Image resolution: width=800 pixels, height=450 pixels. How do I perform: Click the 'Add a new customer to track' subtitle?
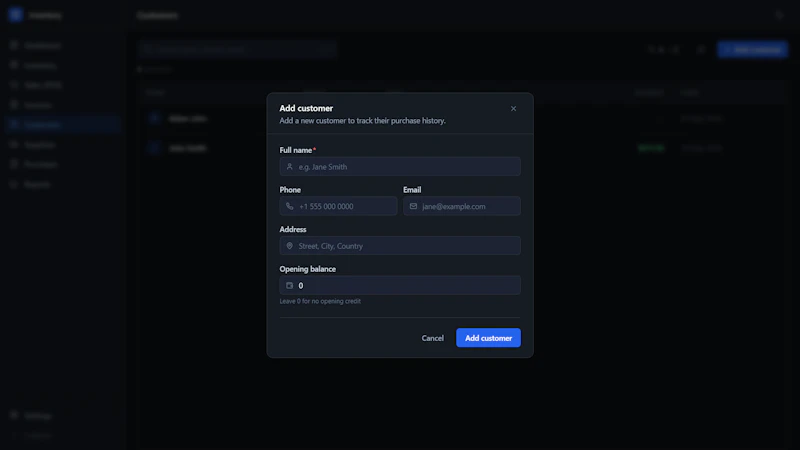[362, 121]
